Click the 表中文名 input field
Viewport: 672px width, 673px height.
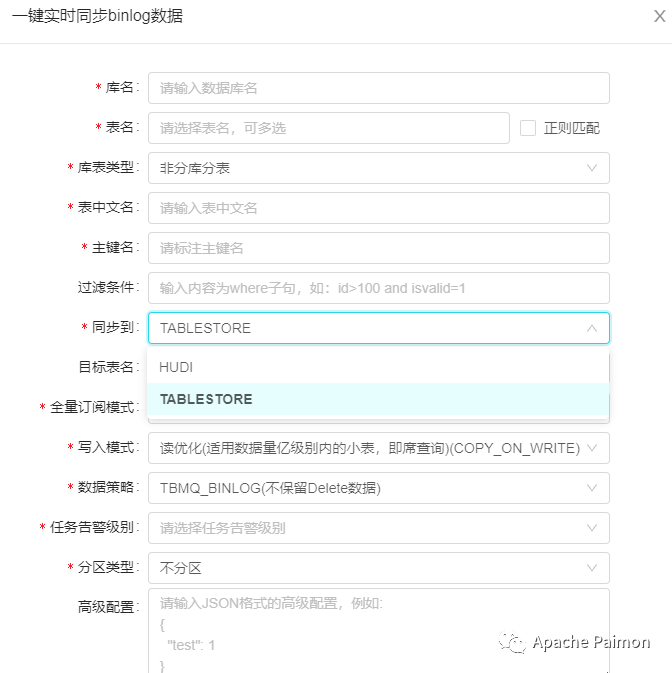[x=378, y=208]
